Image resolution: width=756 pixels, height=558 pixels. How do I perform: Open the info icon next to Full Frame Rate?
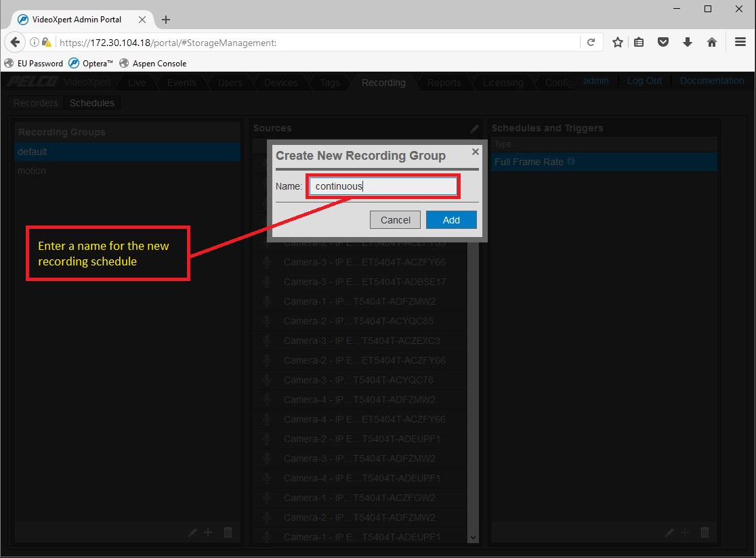571,162
